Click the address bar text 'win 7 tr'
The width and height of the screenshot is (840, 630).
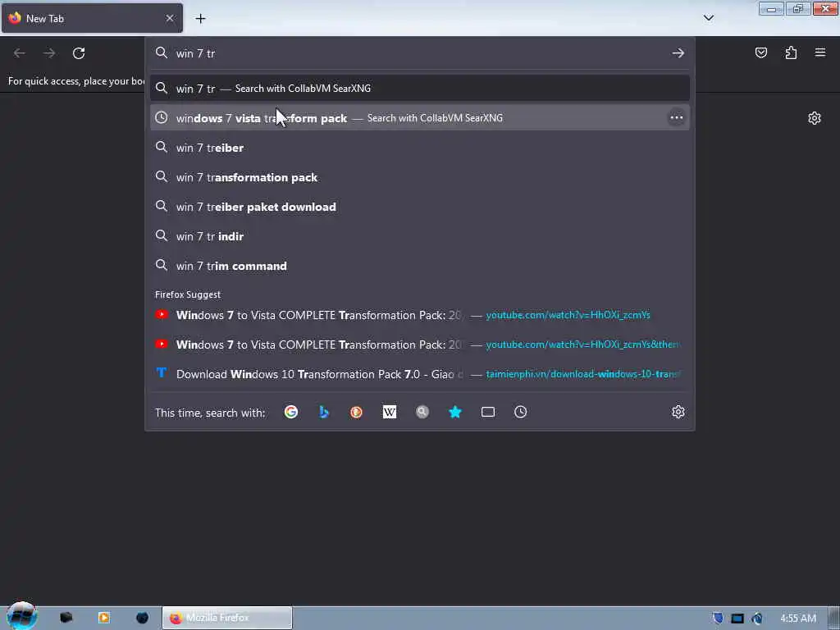point(195,53)
